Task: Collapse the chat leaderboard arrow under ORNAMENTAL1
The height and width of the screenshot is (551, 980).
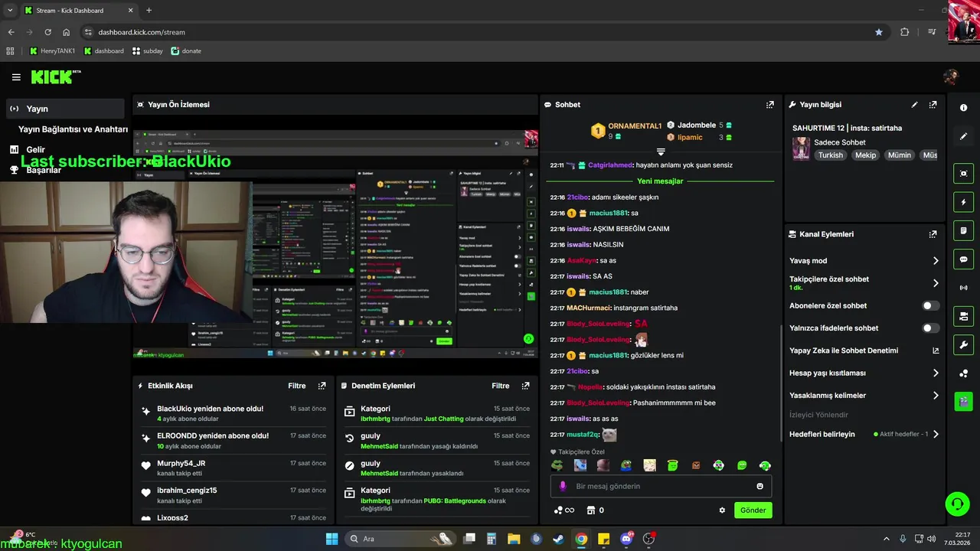Action: click(661, 152)
